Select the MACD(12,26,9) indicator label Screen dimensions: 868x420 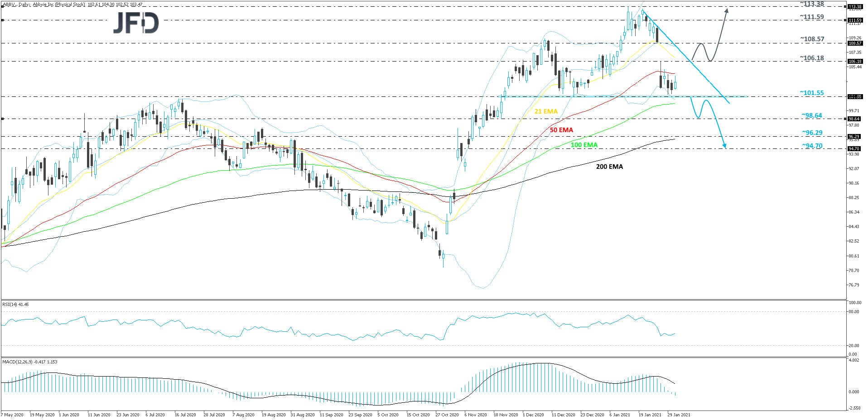point(29,362)
